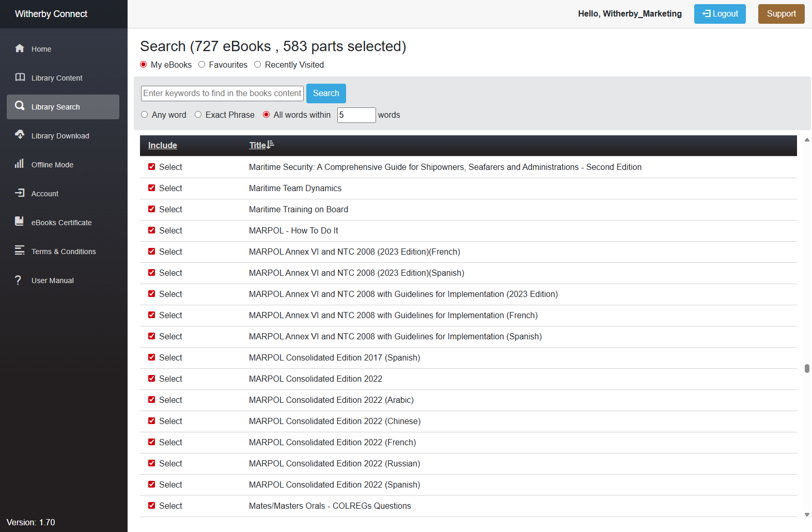The image size is (812, 532).
Task: Uncheck Select for MARPOL Consolidated Edition 2017 (Spanish)
Action: [152, 357]
